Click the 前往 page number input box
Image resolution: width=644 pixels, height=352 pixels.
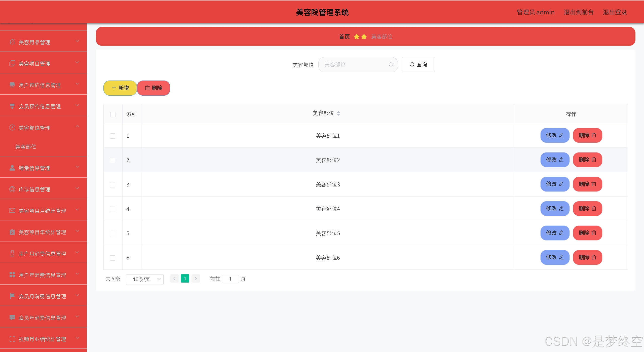point(230,279)
